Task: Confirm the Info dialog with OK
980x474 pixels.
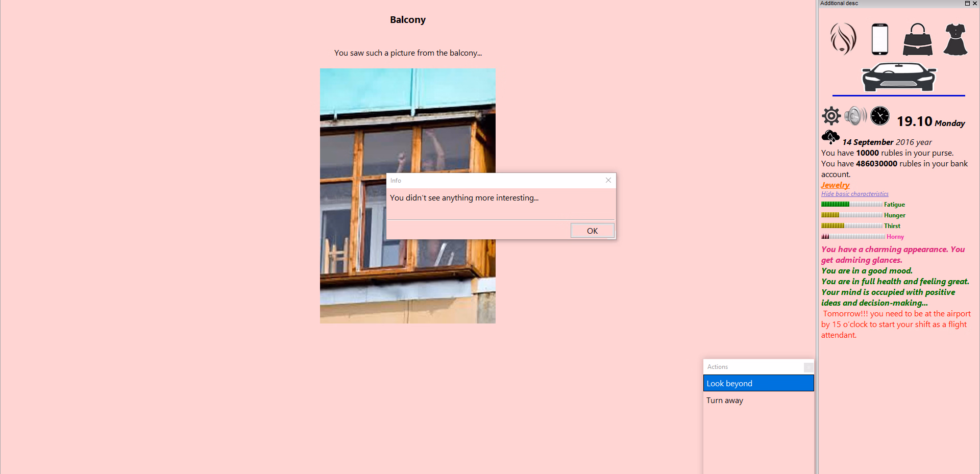Action: (592, 231)
